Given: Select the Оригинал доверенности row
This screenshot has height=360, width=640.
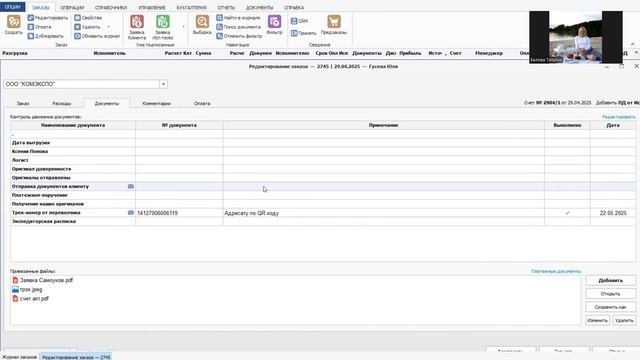Looking at the screenshot, I should (x=322, y=169).
